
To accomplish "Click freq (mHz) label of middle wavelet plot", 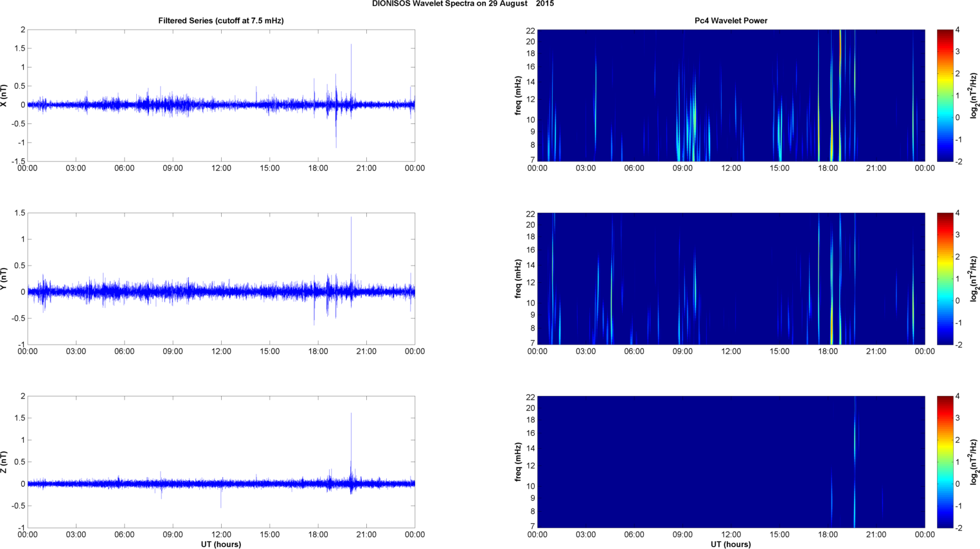I will click(x=518, y=278).
